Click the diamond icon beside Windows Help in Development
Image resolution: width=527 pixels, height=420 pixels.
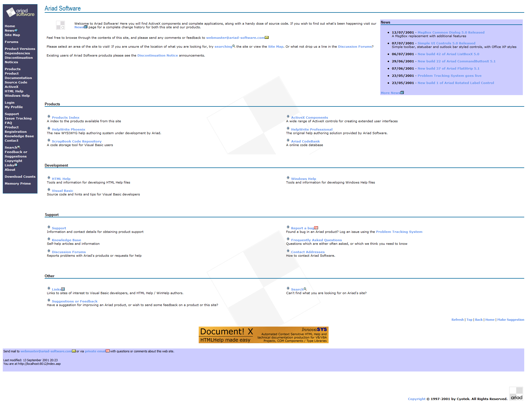[288, 178]
